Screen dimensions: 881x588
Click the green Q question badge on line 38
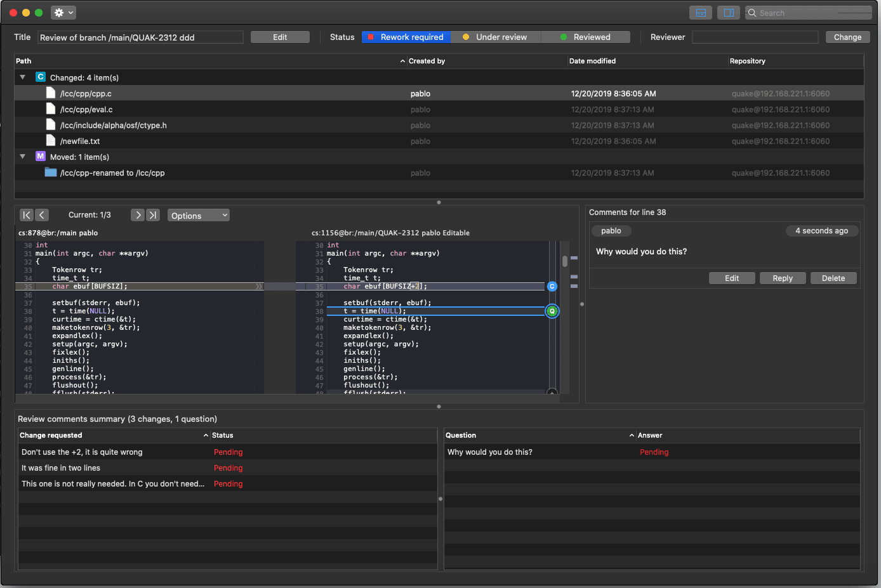click(x=552, y=311)
